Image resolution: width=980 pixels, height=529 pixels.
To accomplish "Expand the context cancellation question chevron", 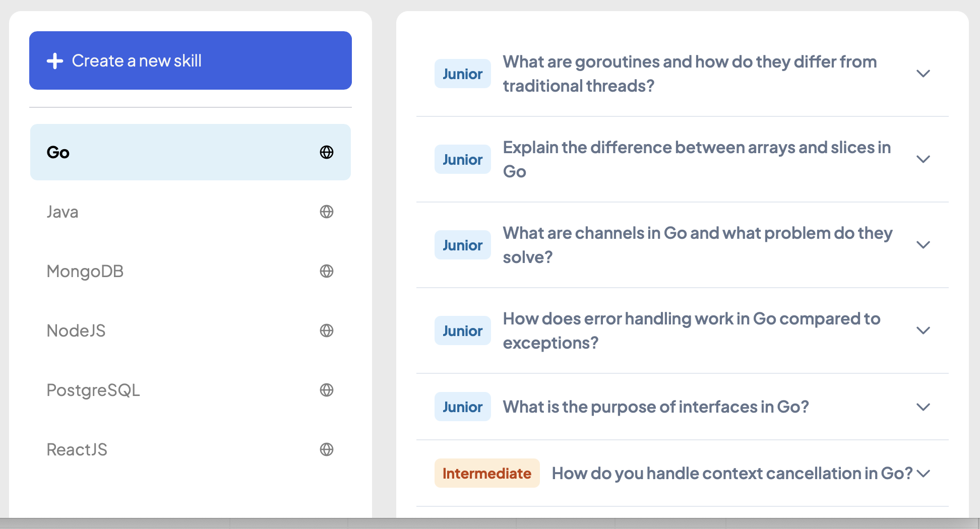I will pyautogui.click(x=923, y=474).
